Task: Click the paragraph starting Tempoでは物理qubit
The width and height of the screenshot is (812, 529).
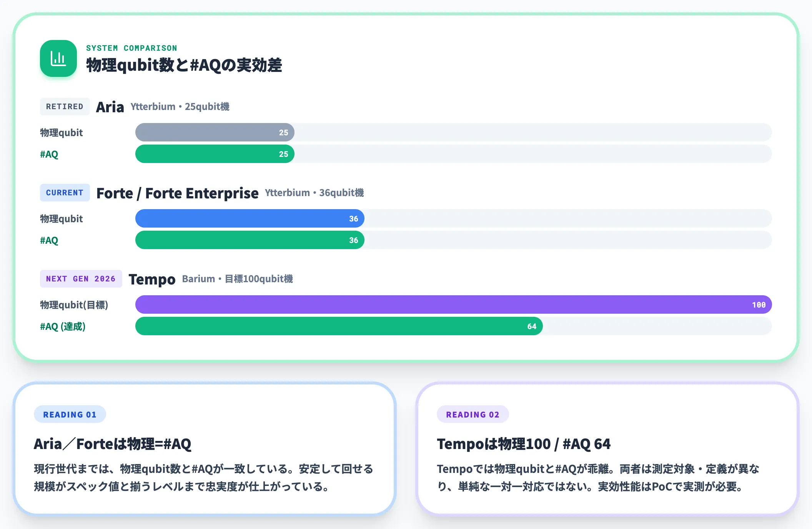Action: [598, 478]
